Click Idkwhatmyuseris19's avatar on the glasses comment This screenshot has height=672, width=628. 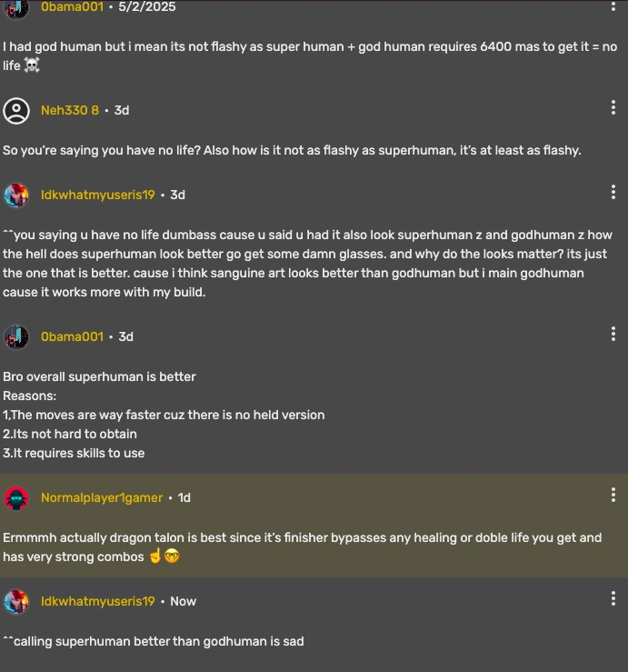point(16,196)
